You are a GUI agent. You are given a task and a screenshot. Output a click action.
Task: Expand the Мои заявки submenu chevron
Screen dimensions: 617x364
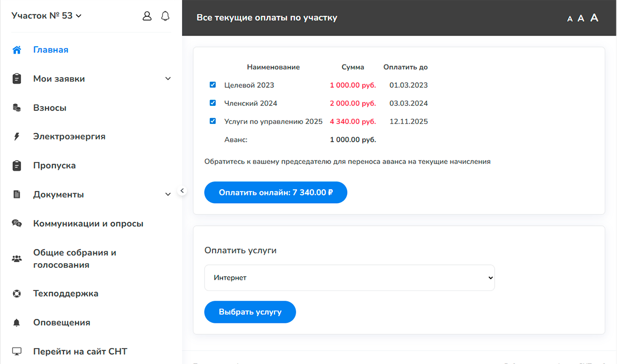[x=168, y=79]
